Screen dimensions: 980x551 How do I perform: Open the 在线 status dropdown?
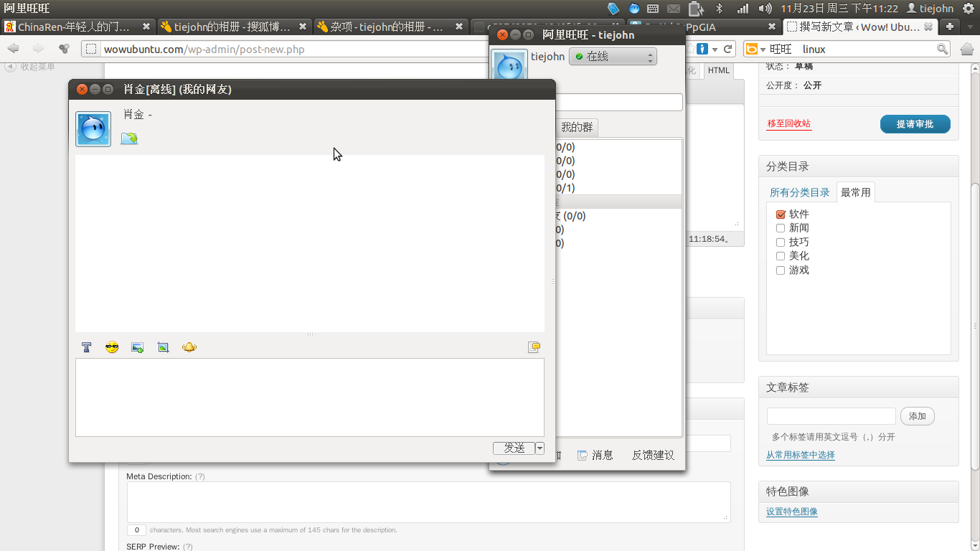coord(613,57)
